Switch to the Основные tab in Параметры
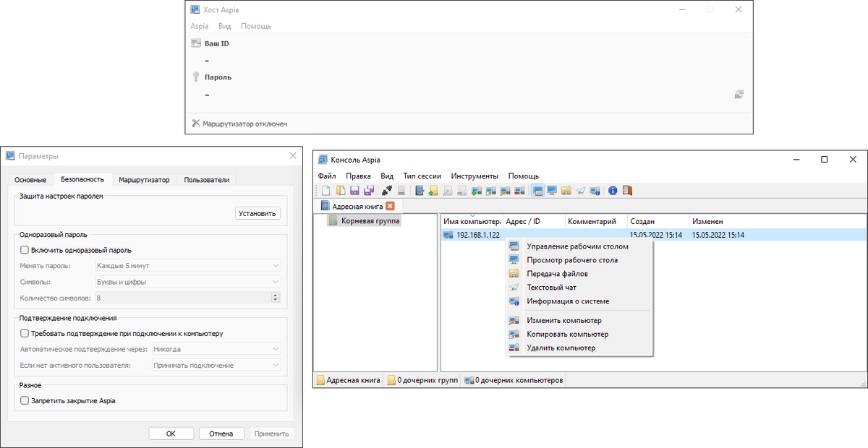 [x=30, y=180]
